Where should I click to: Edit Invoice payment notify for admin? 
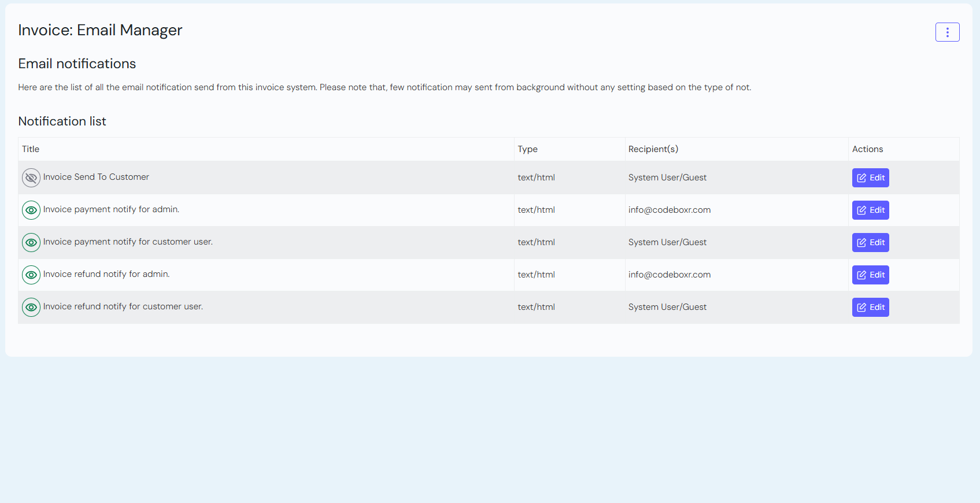pyautogui.click(x=870, y=210)
